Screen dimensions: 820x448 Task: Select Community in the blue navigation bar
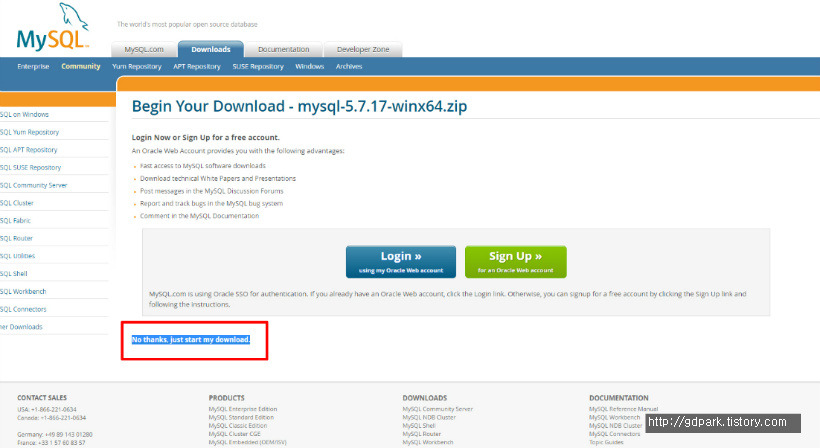click(81, 66)
